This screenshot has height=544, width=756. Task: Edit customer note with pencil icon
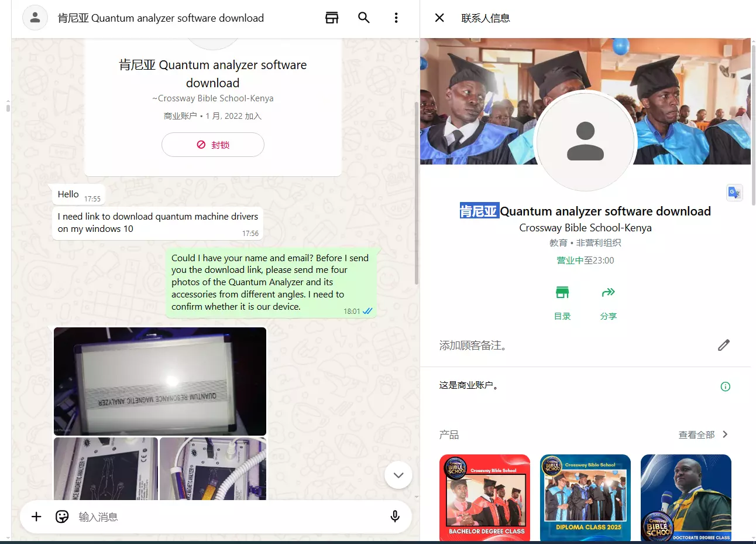point(724,345)
